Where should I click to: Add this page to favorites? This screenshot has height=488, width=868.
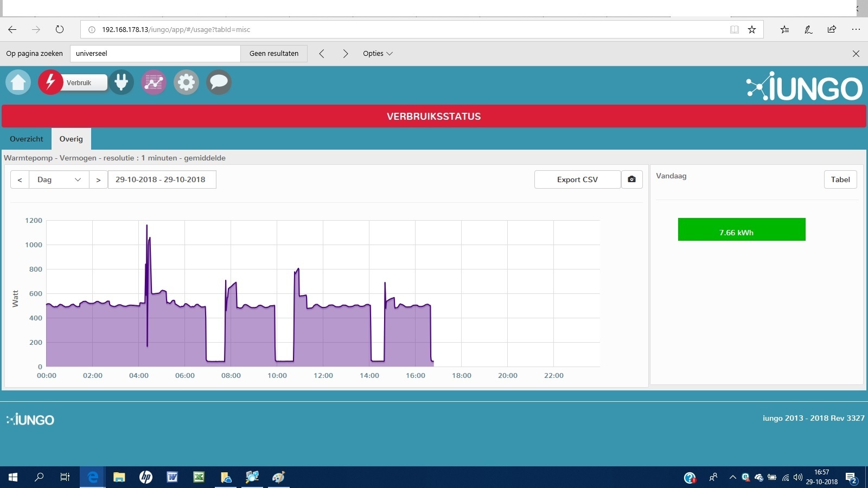coord(752,30)
